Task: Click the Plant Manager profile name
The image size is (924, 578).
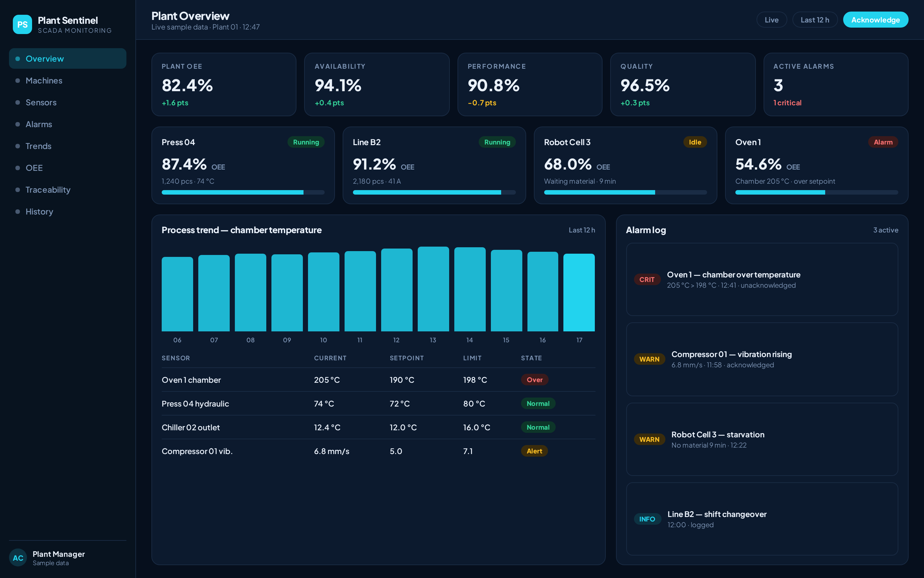Action: click(59, 554)
